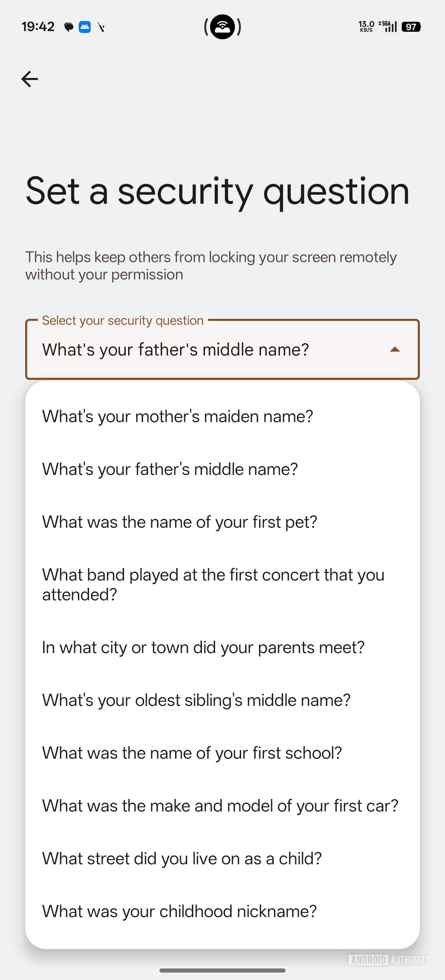Pick the first school name question
The image size is (445, 980).
[x=192, y=753]
